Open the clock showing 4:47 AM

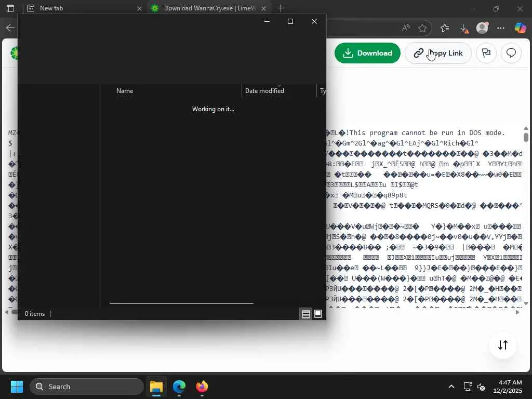coord(508,387)
